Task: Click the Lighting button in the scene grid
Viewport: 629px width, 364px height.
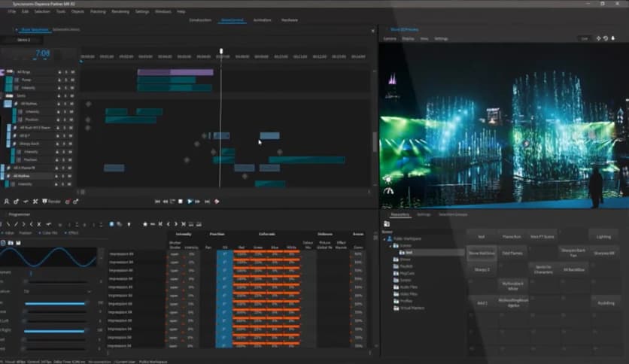Action: (603, 236)
